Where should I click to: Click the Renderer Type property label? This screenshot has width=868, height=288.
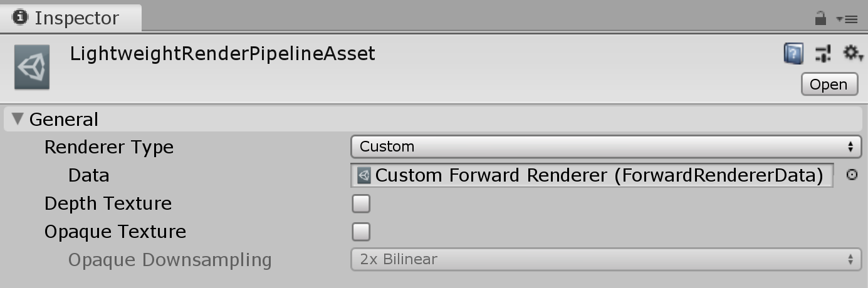coord(109,147)
